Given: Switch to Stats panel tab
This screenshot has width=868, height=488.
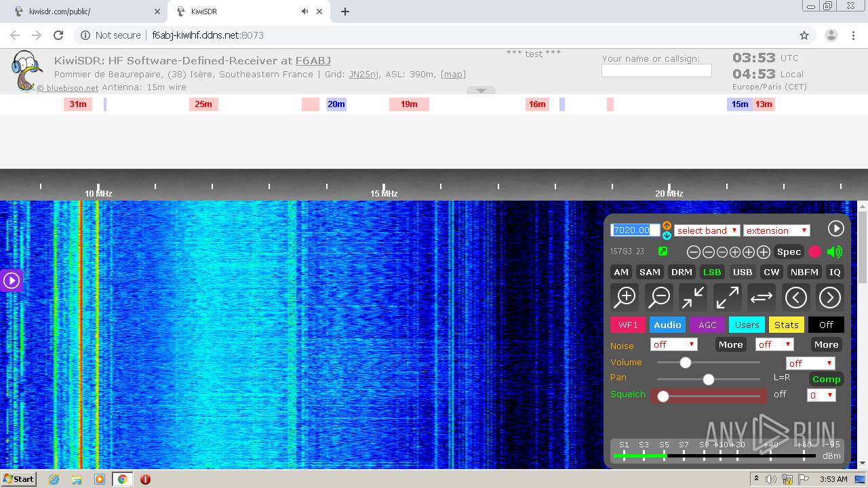Looking at the screenshot, I should click(787, 325).
